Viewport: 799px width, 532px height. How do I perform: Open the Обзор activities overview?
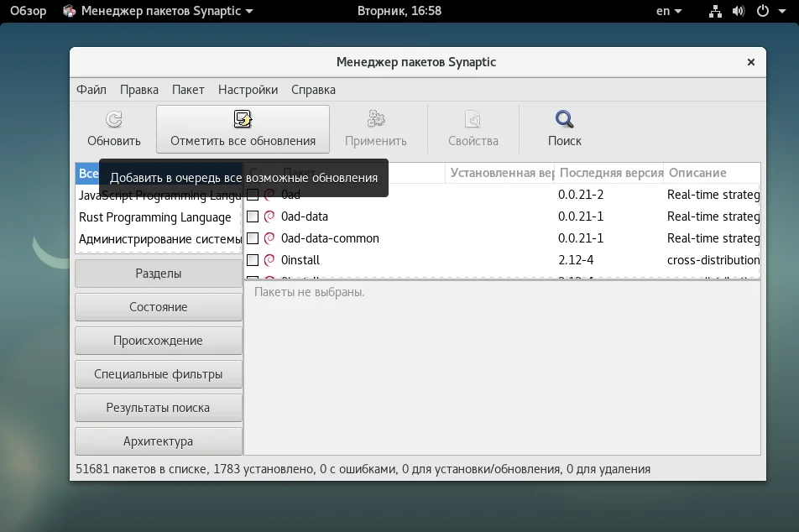point(28,11)
